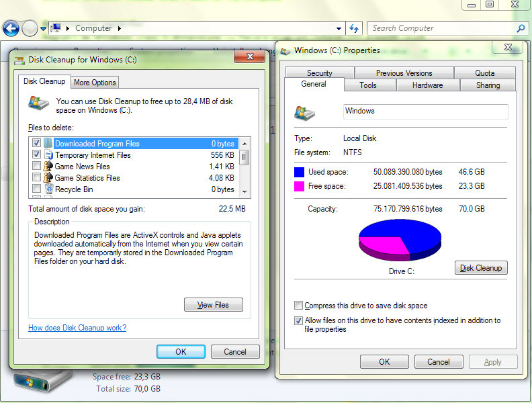Screen dimensions: 532x403
Task: Click Cancel in Windows (C:) Properties
Action: pos(439,362)
